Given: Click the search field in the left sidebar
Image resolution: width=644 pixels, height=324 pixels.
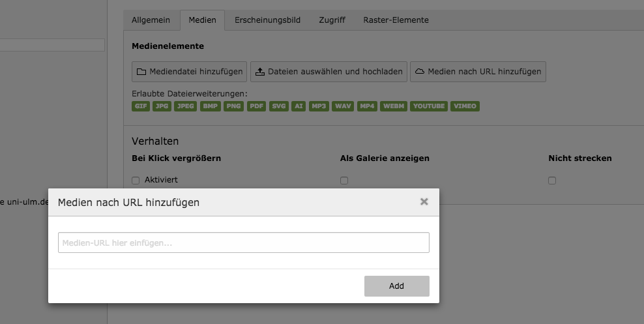Looking at the screenshot, I should [52, 45].
